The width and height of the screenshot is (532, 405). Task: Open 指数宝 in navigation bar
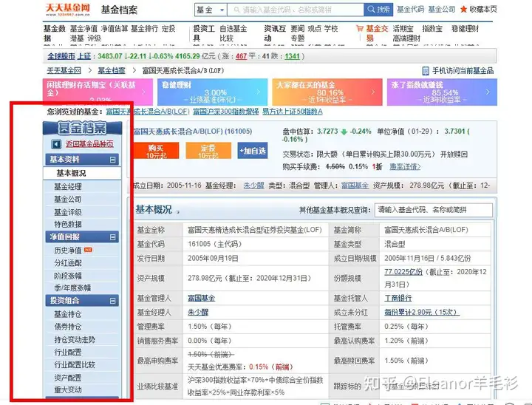(432, 29)
